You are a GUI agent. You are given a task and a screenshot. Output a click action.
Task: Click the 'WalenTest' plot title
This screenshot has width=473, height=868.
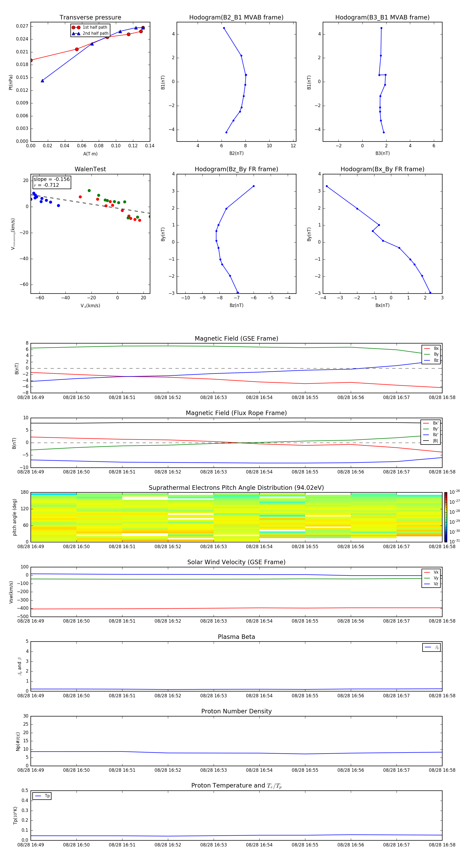(x=90, y=169)
